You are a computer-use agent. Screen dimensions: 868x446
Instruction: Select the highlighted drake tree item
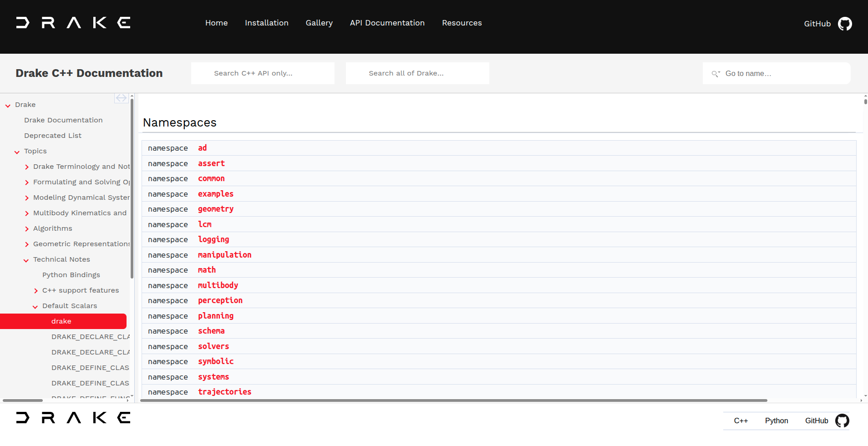coord(63,321)
